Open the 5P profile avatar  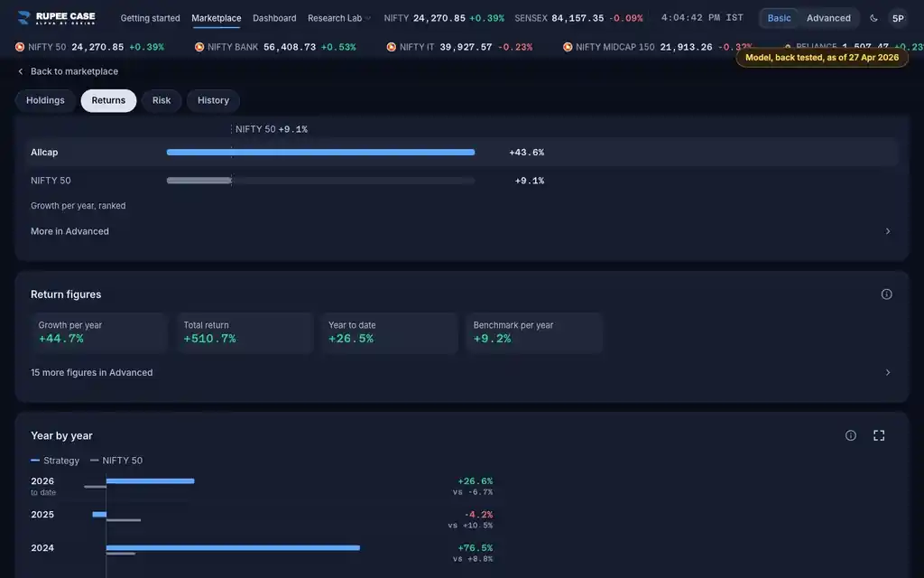898,18
